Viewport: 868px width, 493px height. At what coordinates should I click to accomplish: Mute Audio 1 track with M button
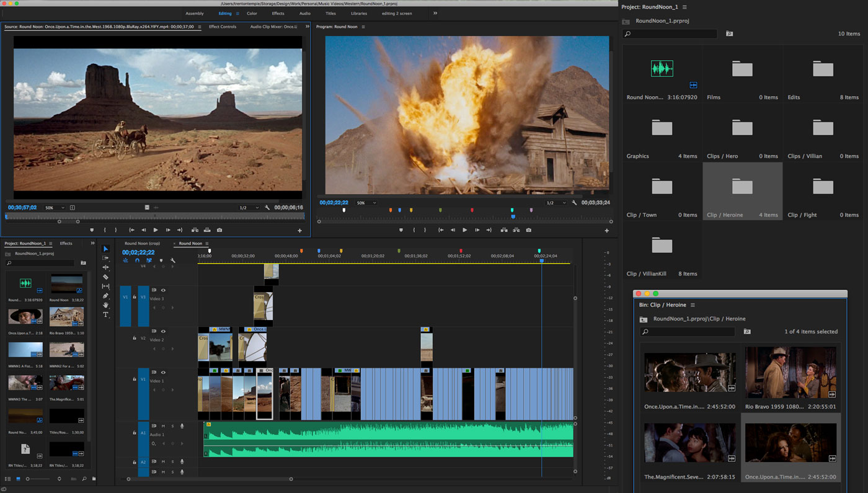(163, 426)
